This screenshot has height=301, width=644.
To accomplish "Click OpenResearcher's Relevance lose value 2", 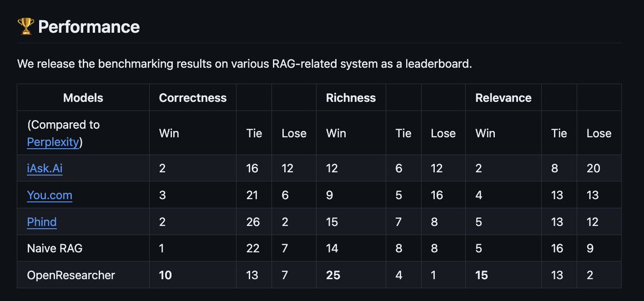I will (x=590, y=275).
